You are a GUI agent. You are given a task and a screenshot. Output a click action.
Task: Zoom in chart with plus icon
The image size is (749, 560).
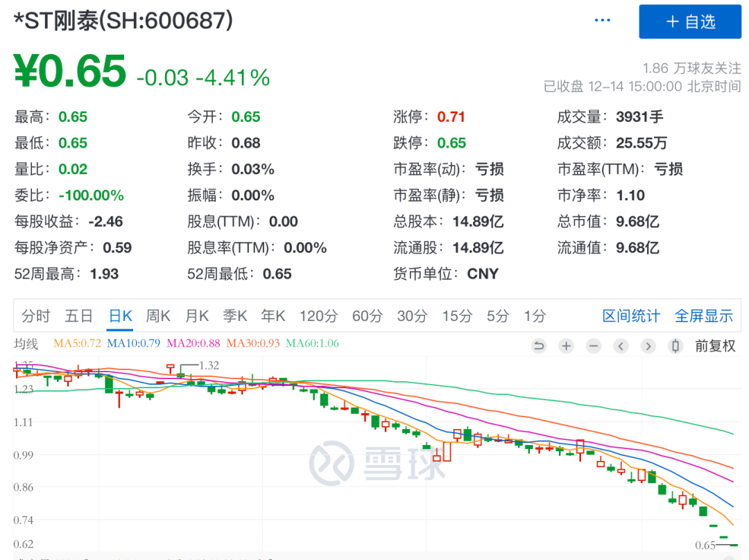566,346
